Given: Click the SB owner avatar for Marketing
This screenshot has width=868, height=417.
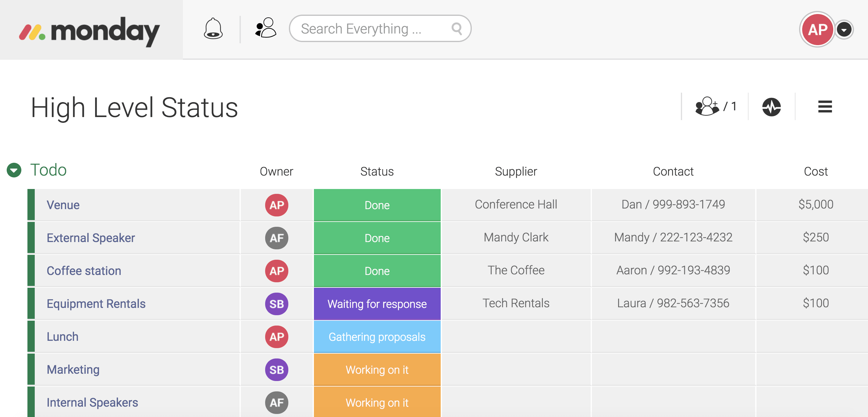Looking at the screenshot, I should tap(276, 369).
